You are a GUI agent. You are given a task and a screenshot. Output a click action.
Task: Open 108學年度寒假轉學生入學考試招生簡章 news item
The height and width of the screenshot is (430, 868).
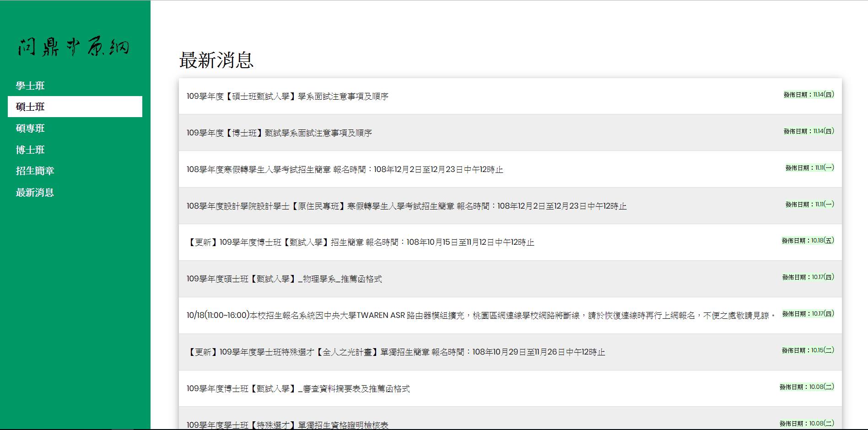click(x=345, y=170)
